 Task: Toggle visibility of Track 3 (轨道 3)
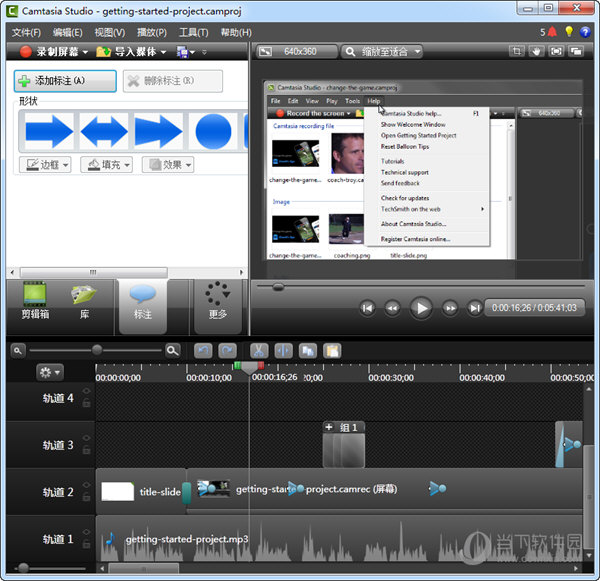tap(86, 438)
